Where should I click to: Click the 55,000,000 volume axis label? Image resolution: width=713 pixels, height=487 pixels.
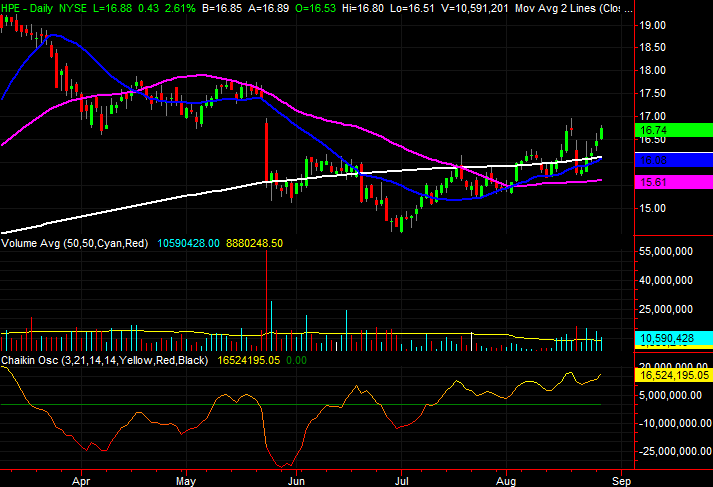pos(666,251)
